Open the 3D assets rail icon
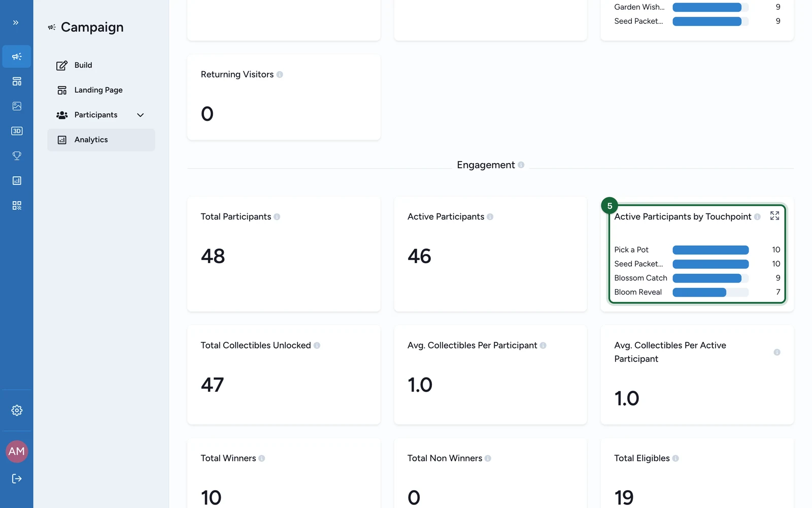812x508 pixels. (x=17, y=131)
